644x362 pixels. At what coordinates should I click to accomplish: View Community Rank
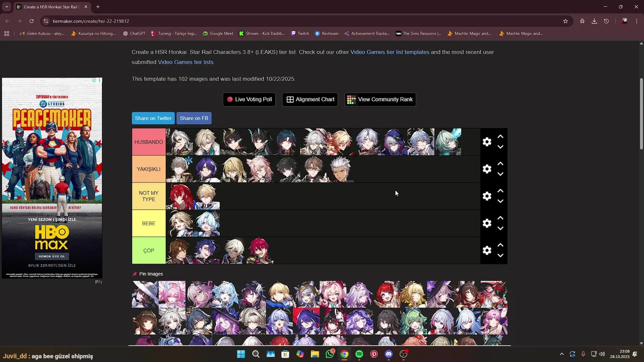pyautogui.click(x=380, y=100)
